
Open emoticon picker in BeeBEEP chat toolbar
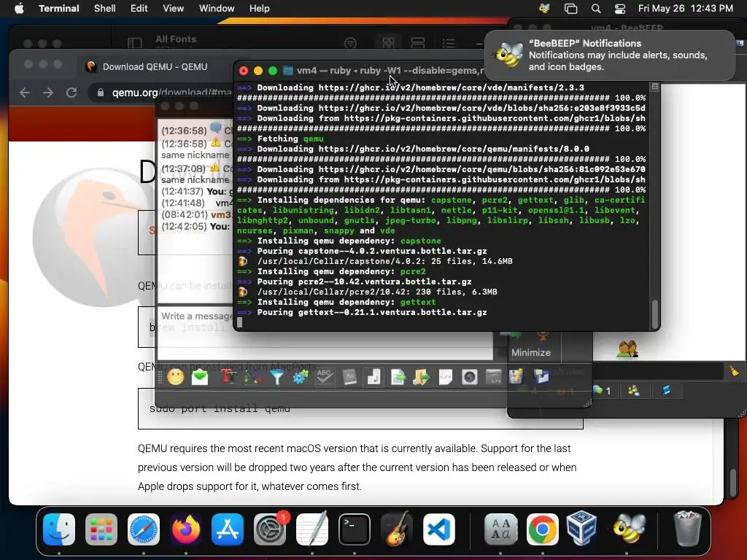point(175,377)
